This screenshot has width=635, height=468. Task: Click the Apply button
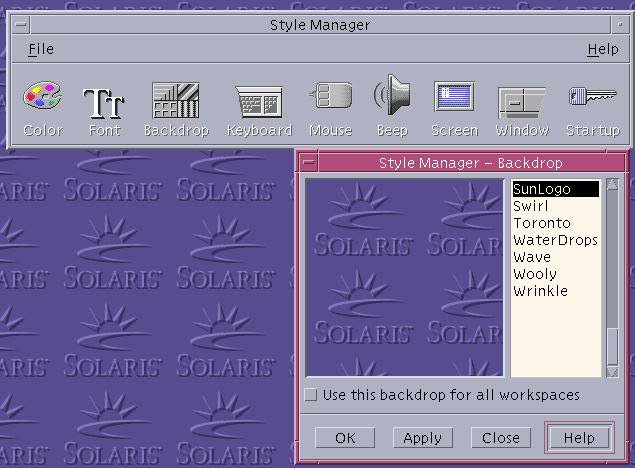click(x=422, y=438)
